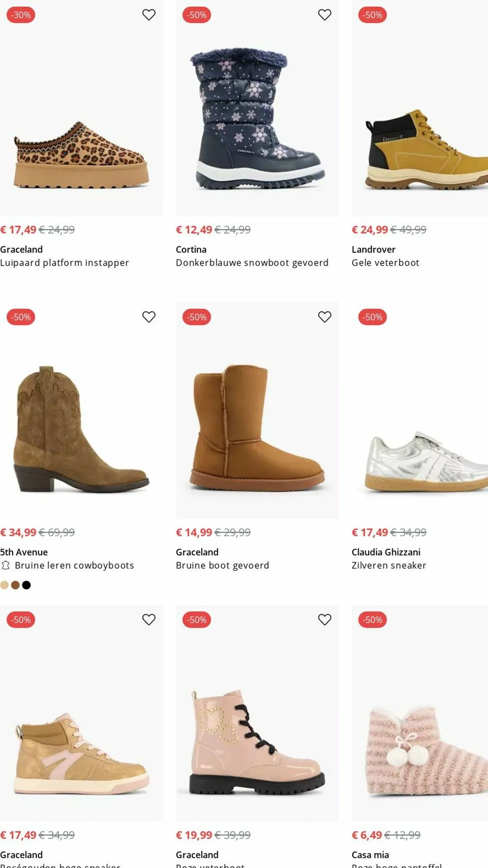Click the -30% discount badge

coord(21,15)
